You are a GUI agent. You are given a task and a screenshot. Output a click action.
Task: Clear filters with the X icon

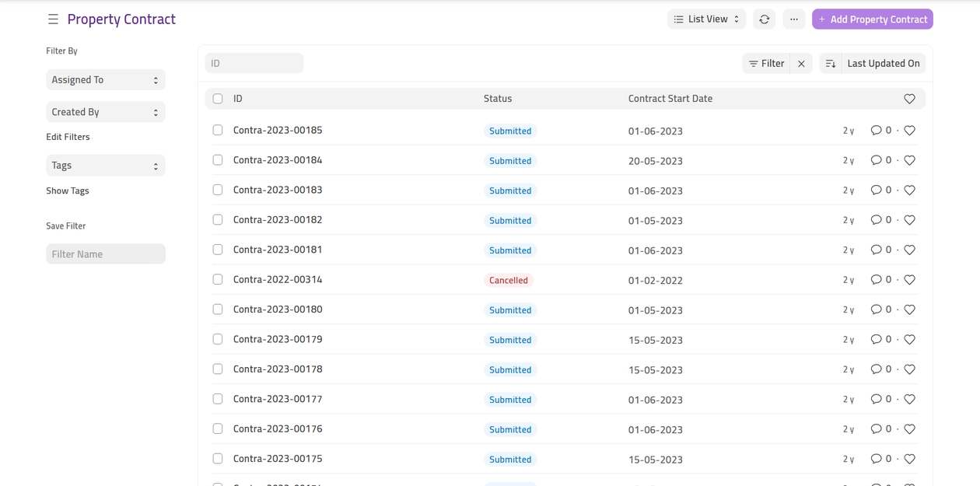click(x=801, y=64)
